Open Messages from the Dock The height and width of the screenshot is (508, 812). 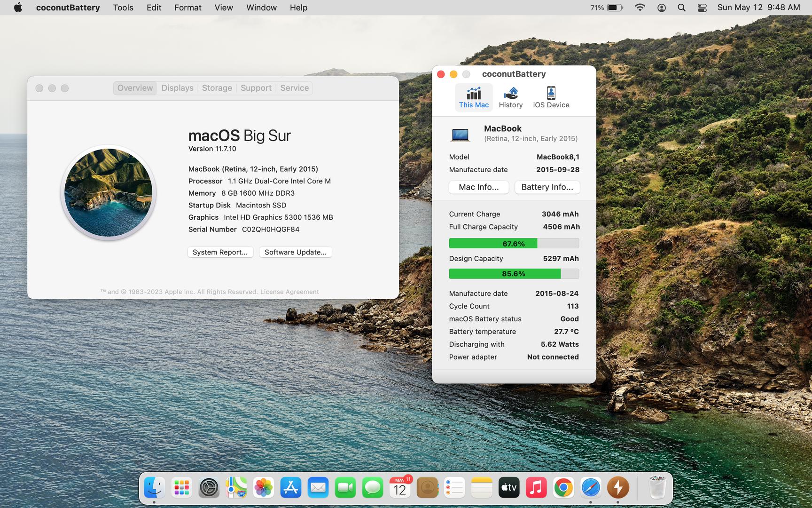tap(372, 488)
